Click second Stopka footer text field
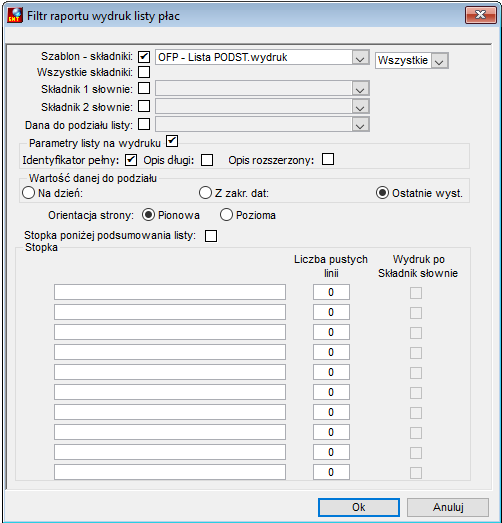502x523 pixels. (170, 312)
